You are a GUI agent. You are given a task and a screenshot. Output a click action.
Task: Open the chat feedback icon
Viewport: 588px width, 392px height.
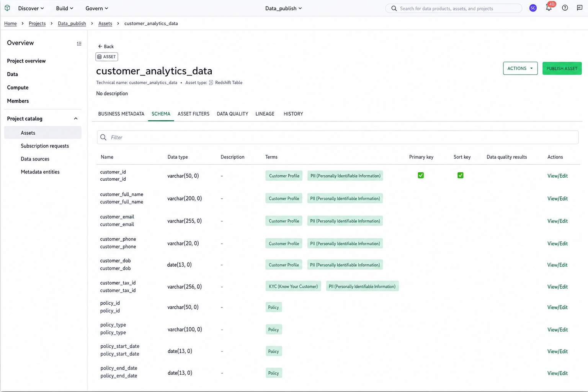(x=580, y=8)
